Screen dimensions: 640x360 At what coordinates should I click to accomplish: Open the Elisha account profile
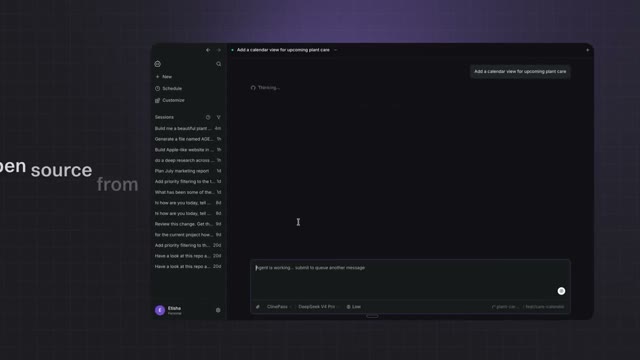[x=168, y=310]
